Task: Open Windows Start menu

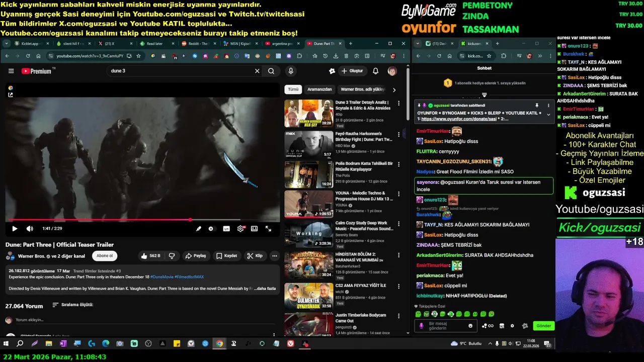Action: tap(6, 344)
